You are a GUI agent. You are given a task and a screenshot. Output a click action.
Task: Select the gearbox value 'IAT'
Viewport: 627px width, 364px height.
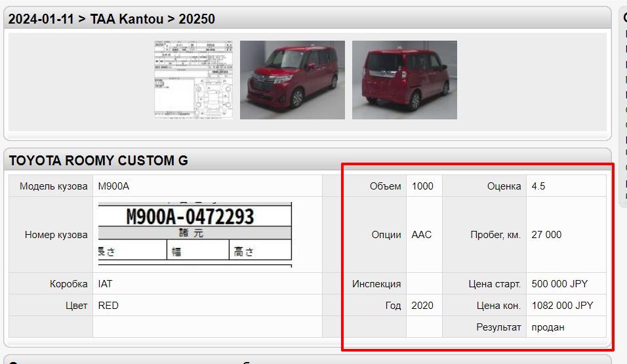pyautogui.click(x=105, y=283)
